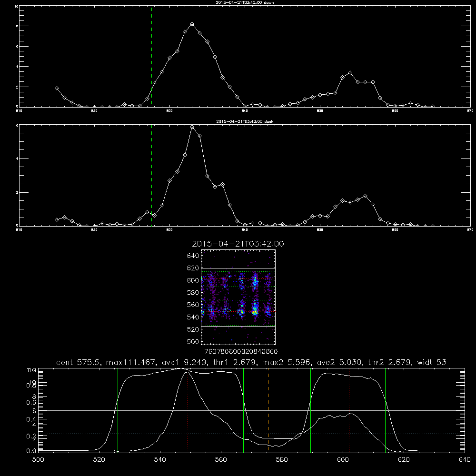Click the highest diamond marker in dusk plot
Viewport: 476px width, 476px height.
pyautogui.click(x=192, y=127)
